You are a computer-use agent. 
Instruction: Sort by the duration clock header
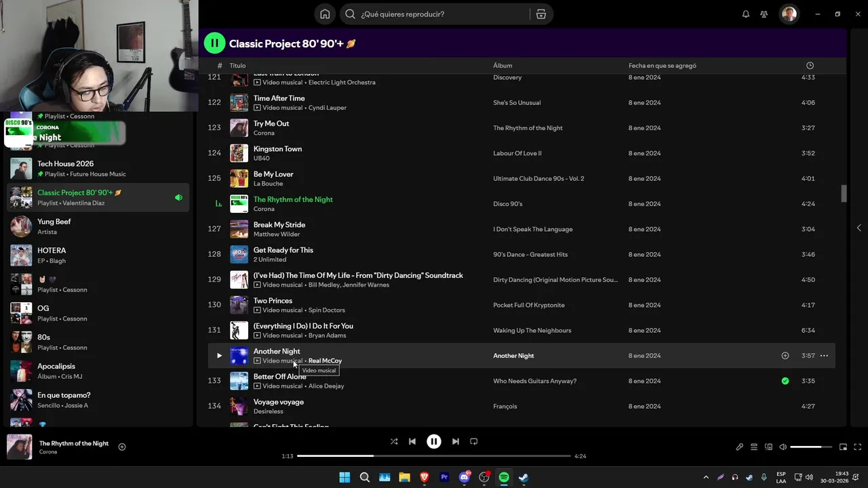tap(810, 66)
